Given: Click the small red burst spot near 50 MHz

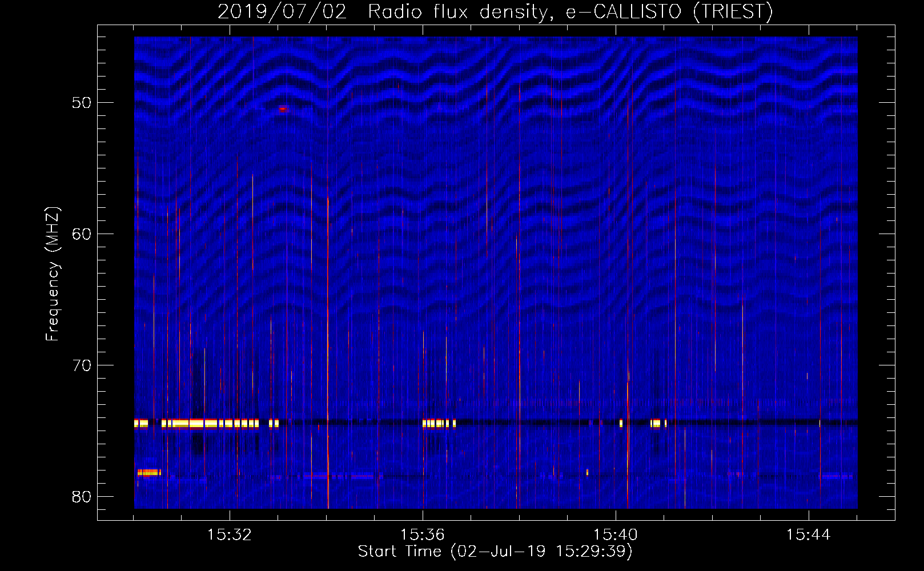Looking at the screenshot, I should [283, 108].
